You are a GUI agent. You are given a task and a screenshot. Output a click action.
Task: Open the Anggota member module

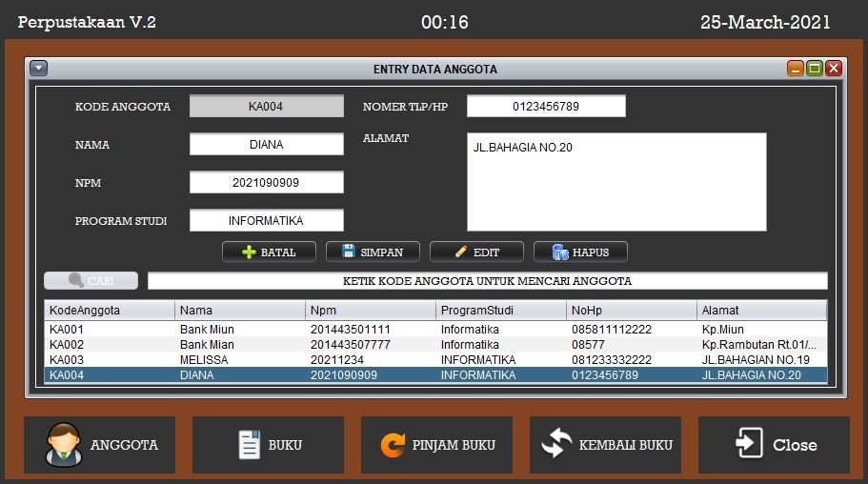pyautogui.click(x=100, y=445)
